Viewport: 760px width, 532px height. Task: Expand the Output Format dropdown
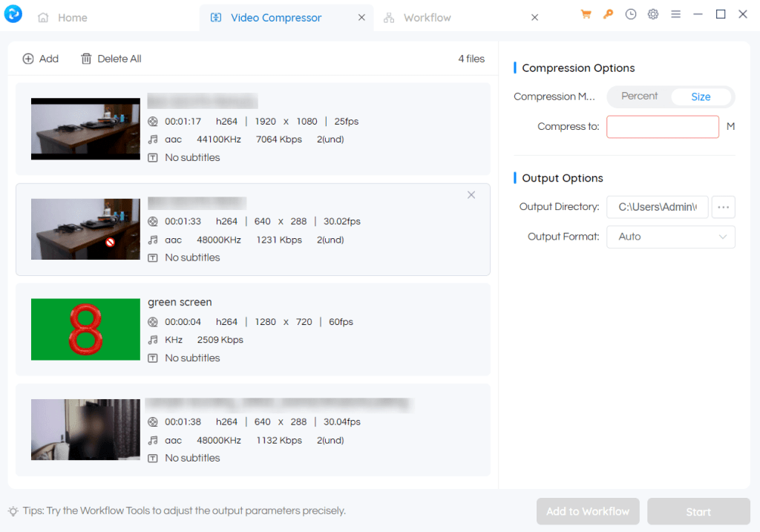click(x=671, y=237)
